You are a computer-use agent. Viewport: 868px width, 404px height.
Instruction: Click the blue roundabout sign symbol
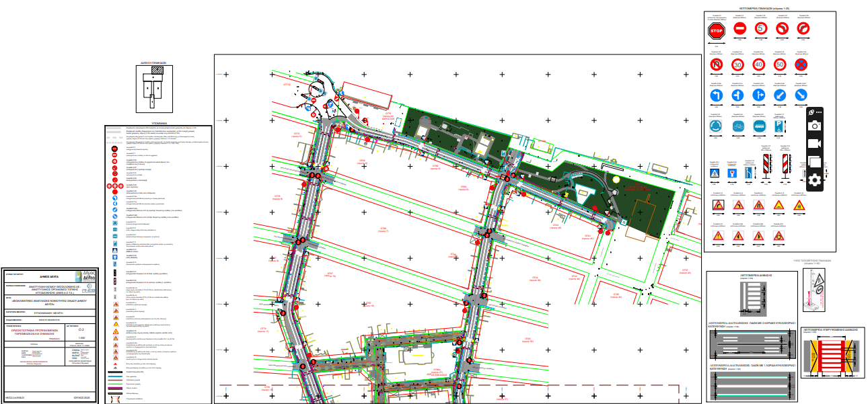click(x=717, y=125)
